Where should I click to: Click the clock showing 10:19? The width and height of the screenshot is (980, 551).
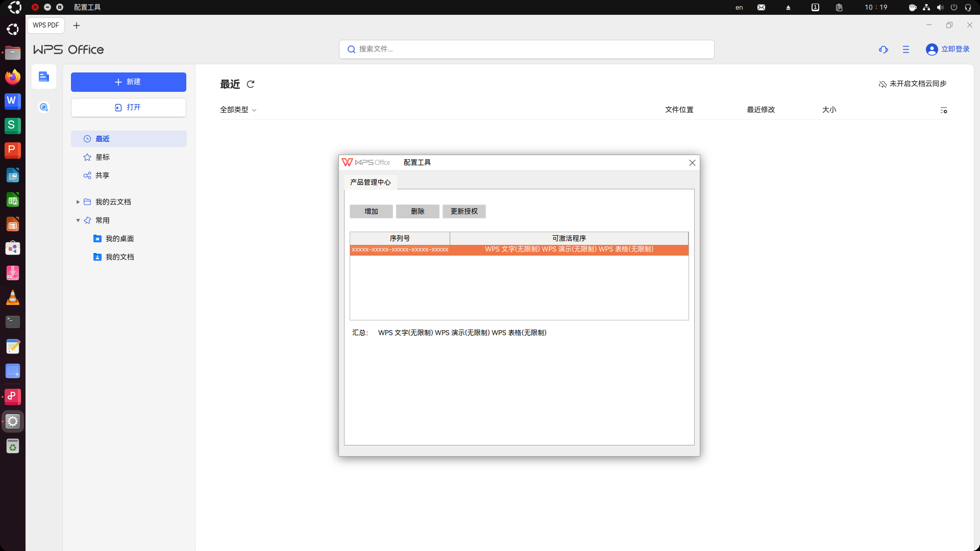click(x=876, y=7)
